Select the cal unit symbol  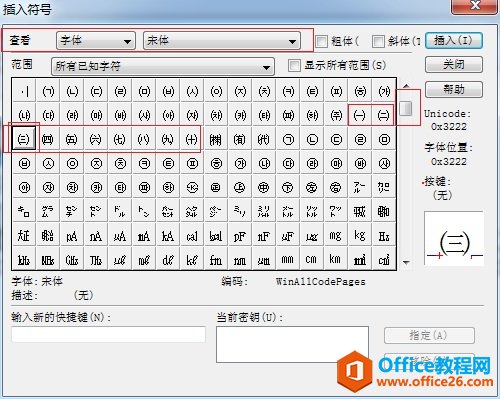point(192,235)
